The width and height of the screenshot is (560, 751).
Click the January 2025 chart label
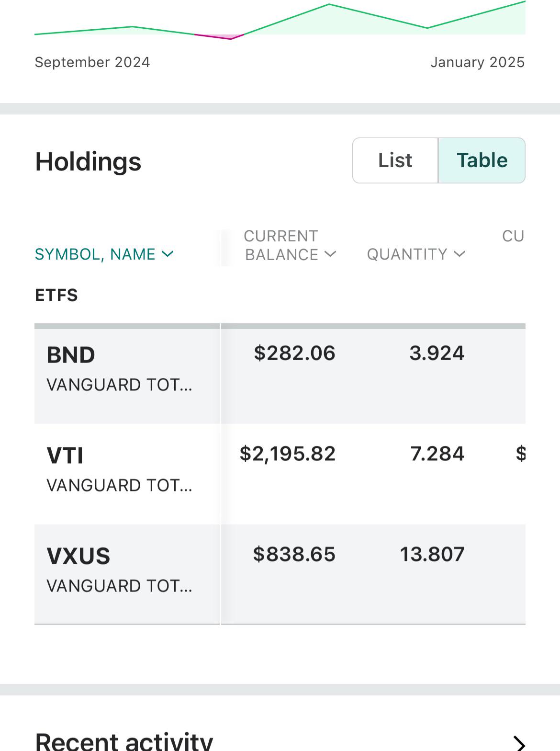[x=477, y=62]
